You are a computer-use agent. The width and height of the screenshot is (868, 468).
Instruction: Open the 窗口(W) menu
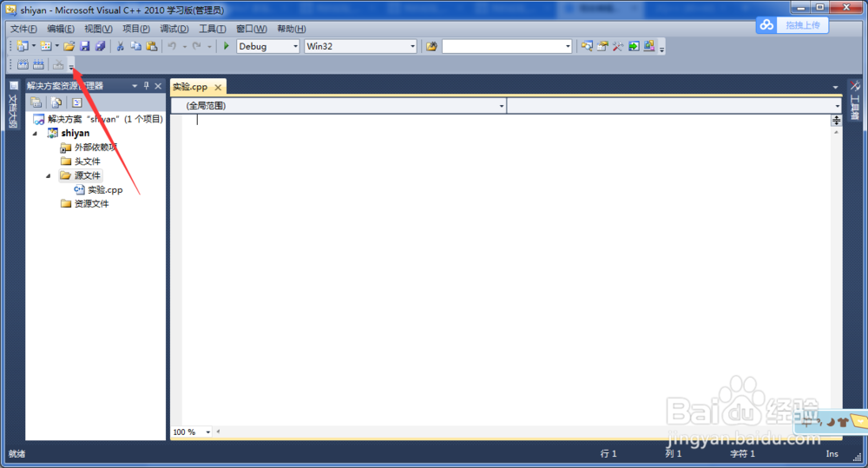pos(252,29)
